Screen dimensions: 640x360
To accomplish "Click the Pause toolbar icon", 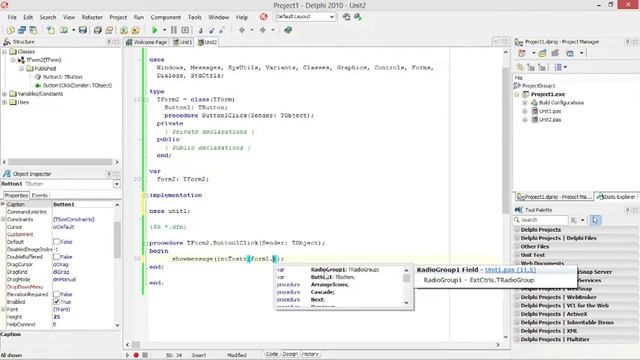I will [174, 30].
